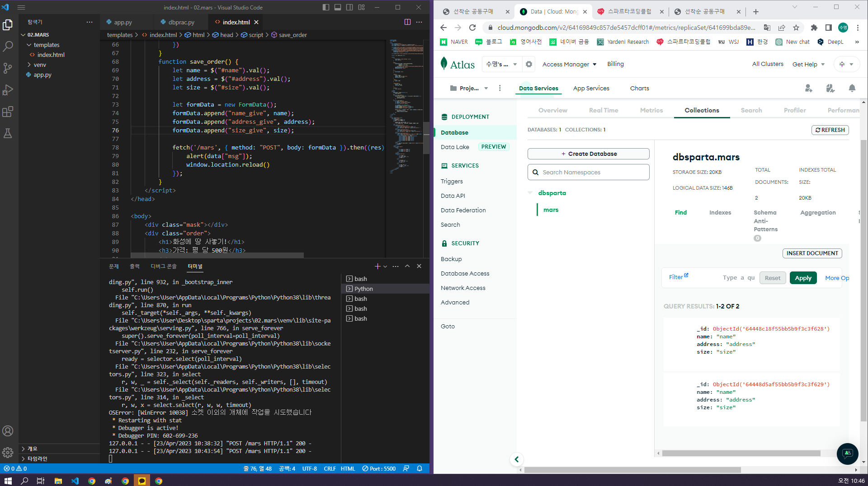
Task: Bookmark this page with the star icon
Action: tap(796, 28)
